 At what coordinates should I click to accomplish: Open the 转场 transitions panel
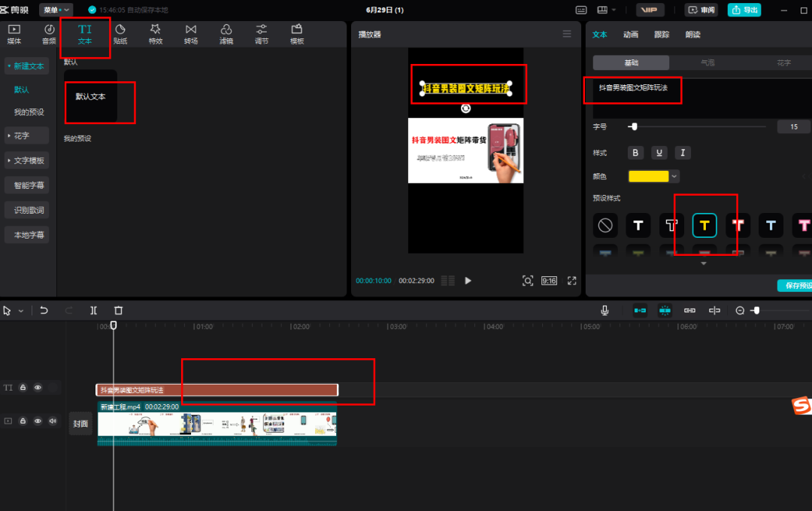tap(191, 34)
